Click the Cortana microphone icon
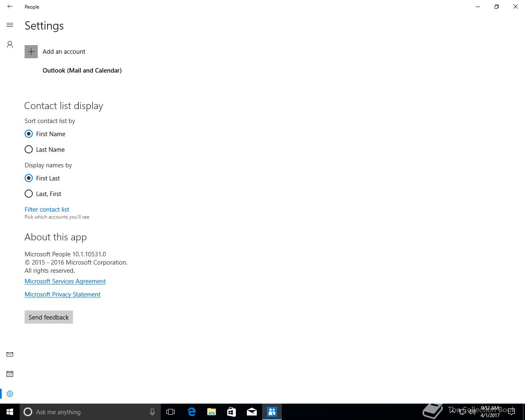525x420 pixels. pyautogui.click(x=152, y=412)
